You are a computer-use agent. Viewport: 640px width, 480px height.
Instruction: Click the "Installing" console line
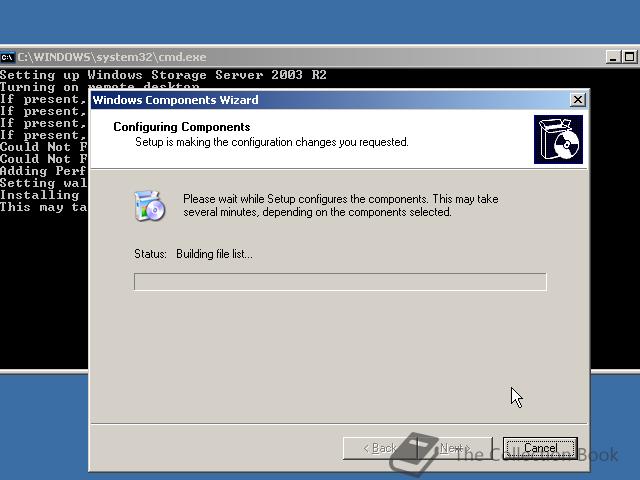[40, 195]
